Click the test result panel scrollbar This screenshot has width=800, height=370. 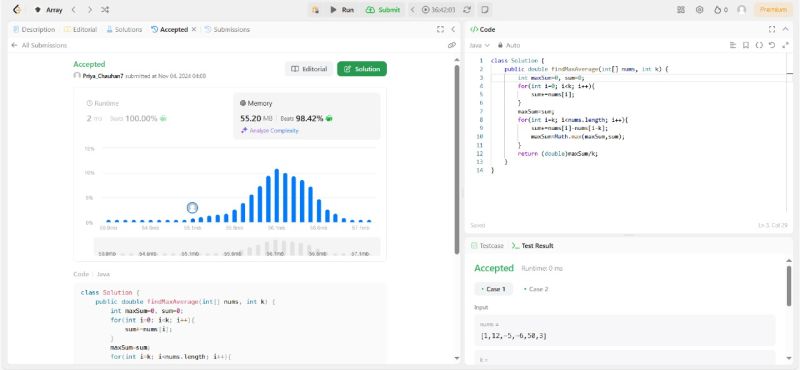[789, 286]
